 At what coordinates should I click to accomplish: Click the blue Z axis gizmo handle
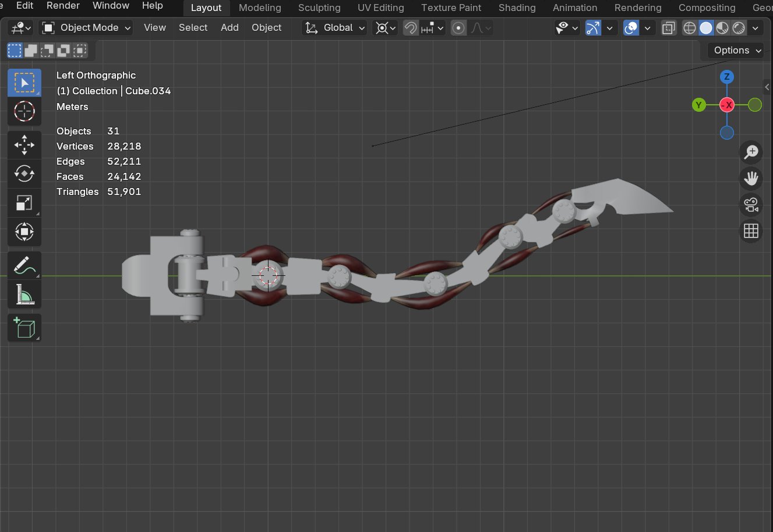click(x=726, y=77)
